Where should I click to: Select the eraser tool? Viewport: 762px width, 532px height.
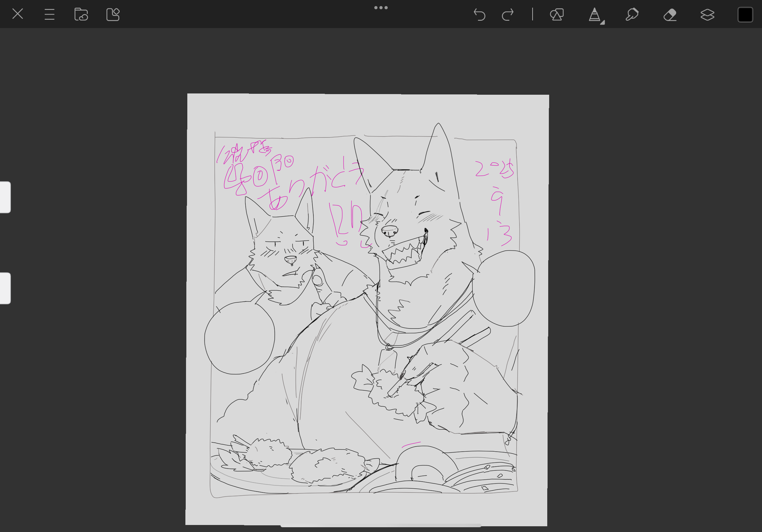670,15
